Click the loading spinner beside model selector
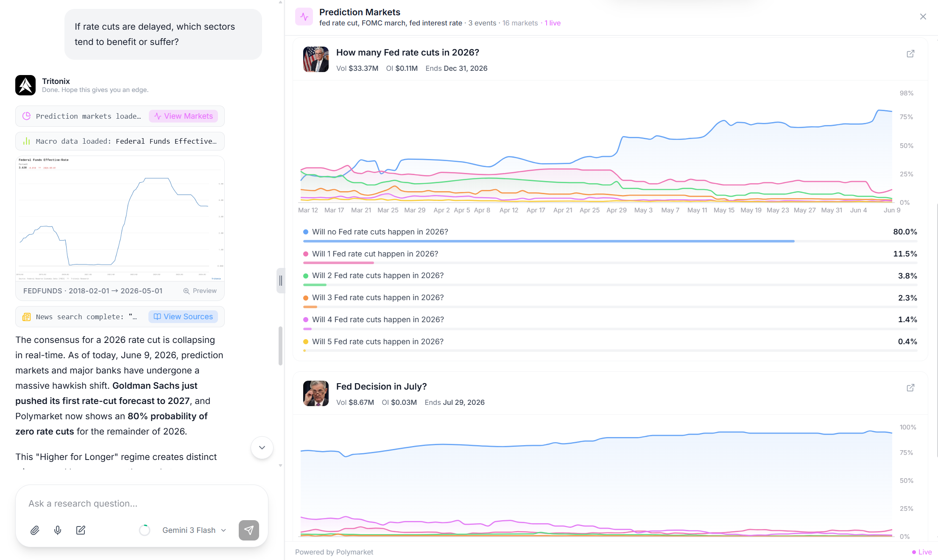Image resolution: width=938 pixels, height=560 pixels. point(145,530)
